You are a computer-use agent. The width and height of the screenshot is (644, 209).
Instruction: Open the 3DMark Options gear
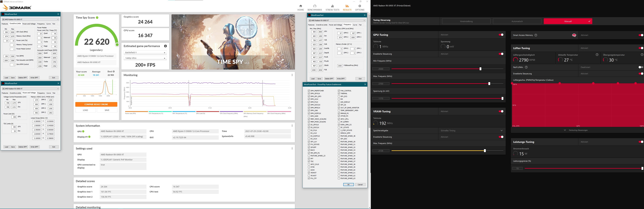[x=360, y=6]
